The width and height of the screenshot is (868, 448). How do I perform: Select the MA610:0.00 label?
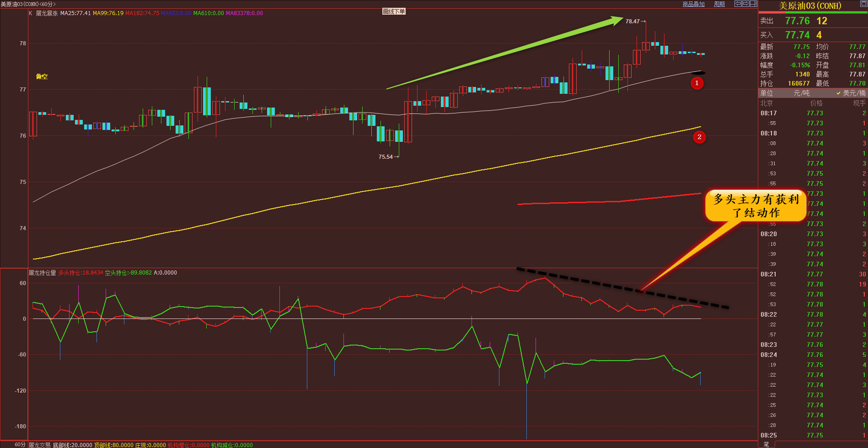(209, 13)
